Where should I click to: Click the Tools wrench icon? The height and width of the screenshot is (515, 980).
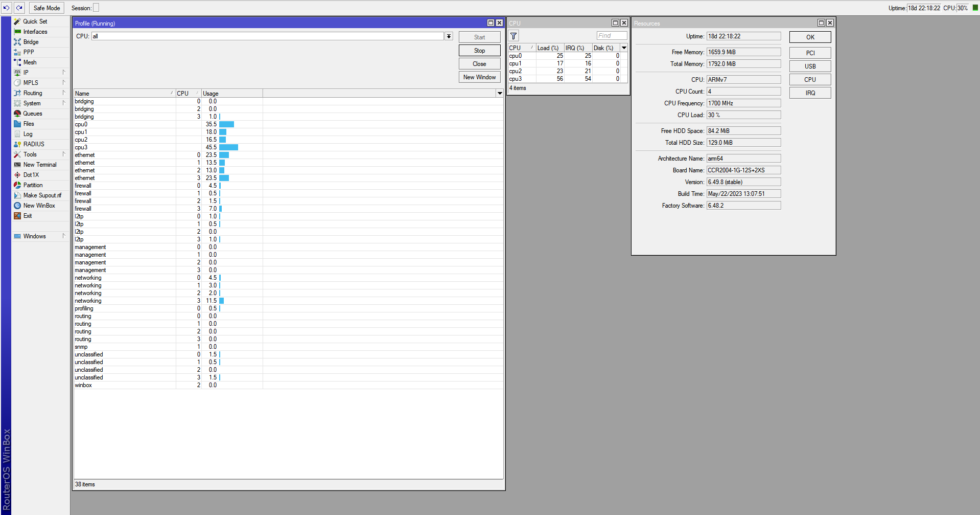(17, 154)
